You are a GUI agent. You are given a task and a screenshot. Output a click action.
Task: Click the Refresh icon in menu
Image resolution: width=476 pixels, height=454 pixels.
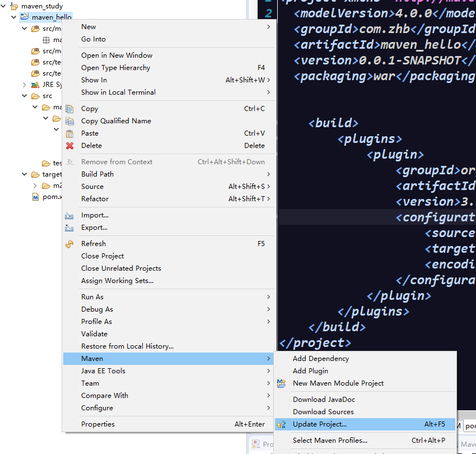pyautogui.click(x=70, y=244)
